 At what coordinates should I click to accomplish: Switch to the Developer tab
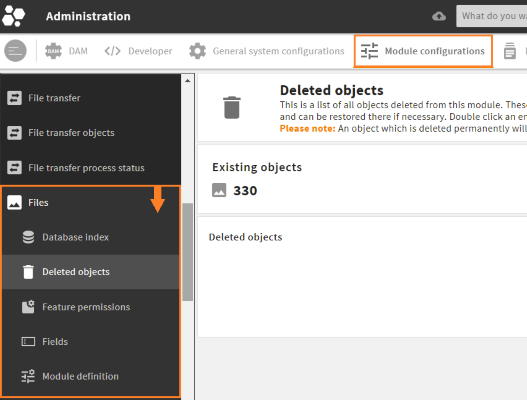(138, 51)
